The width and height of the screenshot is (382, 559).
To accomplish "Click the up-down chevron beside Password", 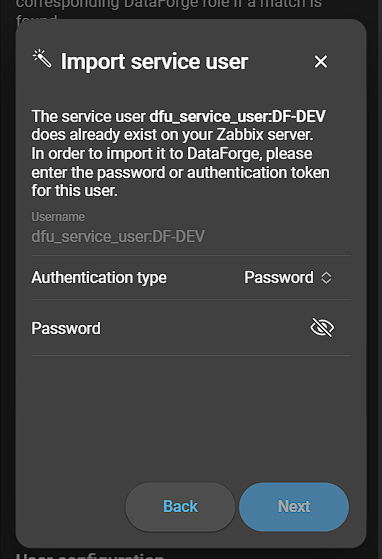I will (x=326, y=278).
